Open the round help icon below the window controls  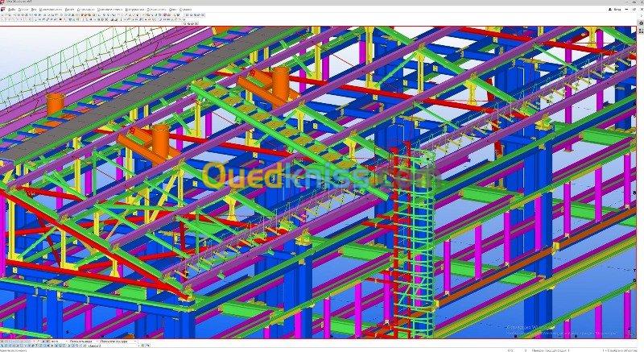(641, 23)
